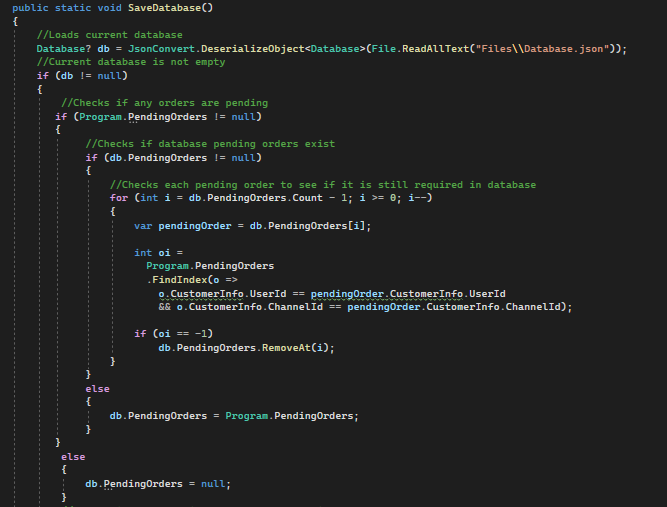This screenshot has width=667, height=507.
Task: Click the comment "//Checks if database pending orders exist"
Action: pyautogui.click(x=210, y=144)
